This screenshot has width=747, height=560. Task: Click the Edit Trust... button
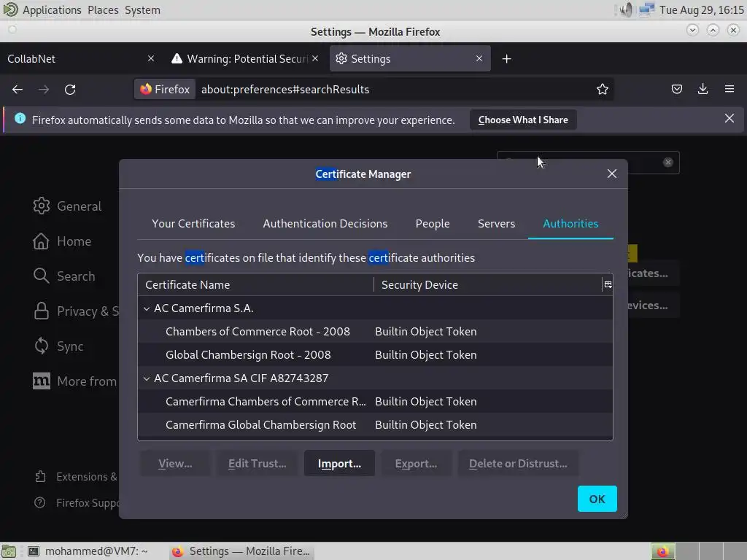point(258,464)
